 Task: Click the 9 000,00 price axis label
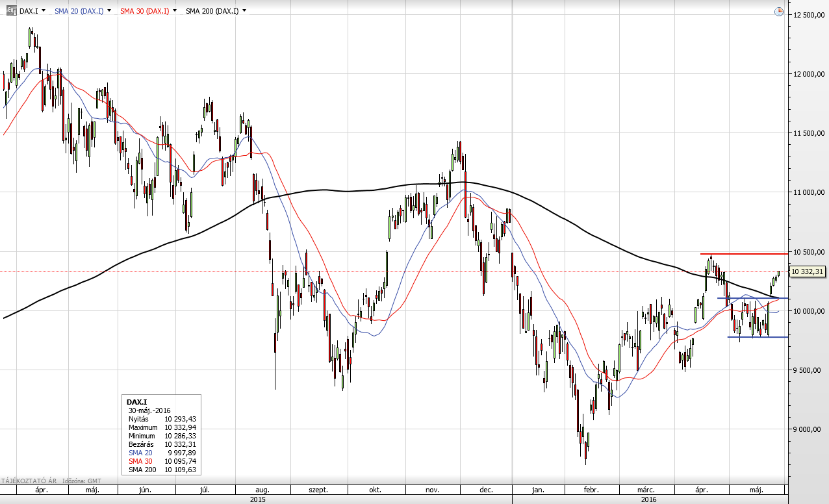808,429
